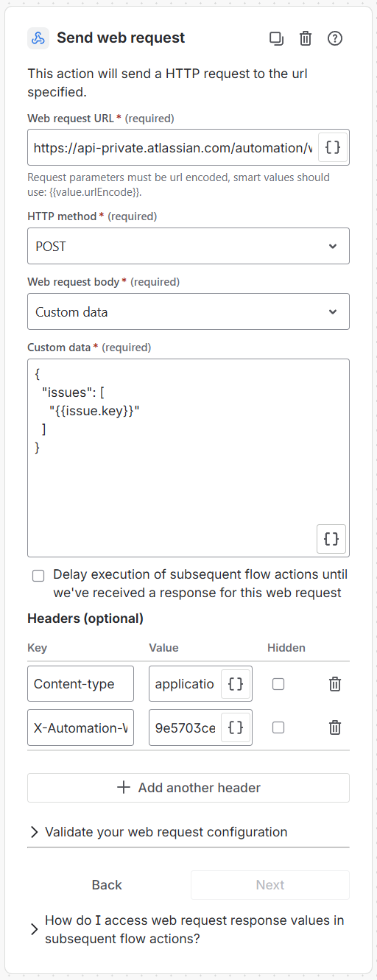
Task: Remove the X-Automation header row
Action: point(335,727)
